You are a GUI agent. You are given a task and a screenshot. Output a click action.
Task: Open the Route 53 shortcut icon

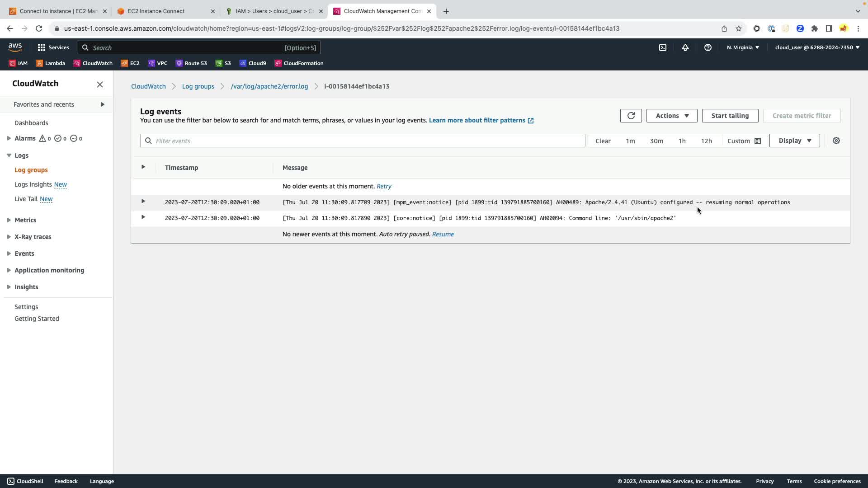coord(191,63)
